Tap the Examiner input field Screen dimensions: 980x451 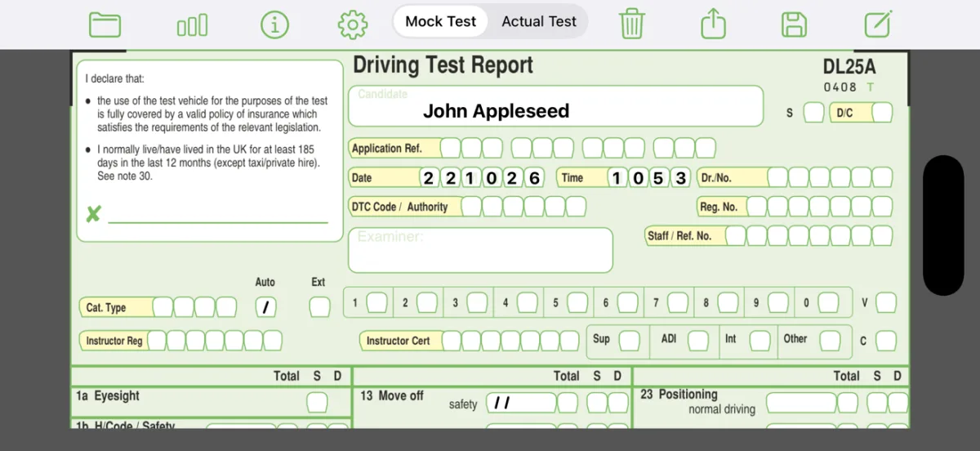click(480, 250)
